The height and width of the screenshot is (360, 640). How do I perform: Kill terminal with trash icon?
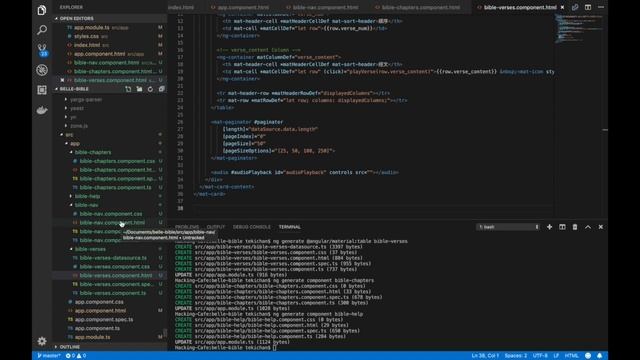tap(575, 227)
